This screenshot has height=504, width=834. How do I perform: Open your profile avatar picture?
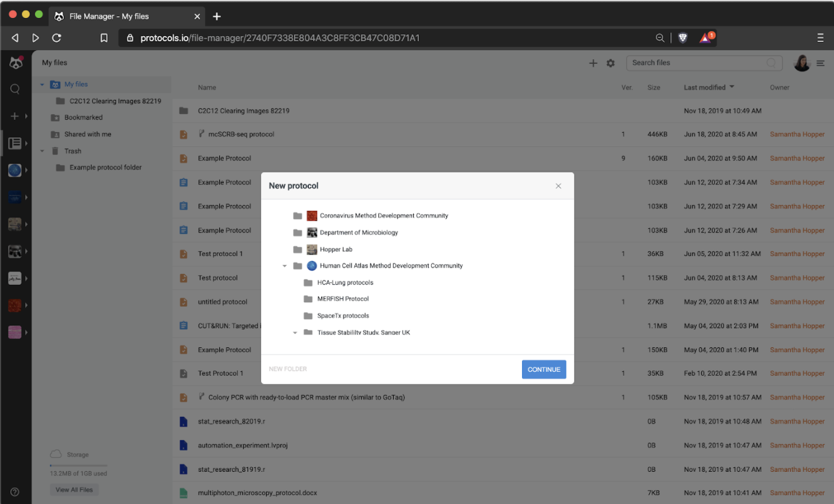pyautogui.click(x=801, y=63)
